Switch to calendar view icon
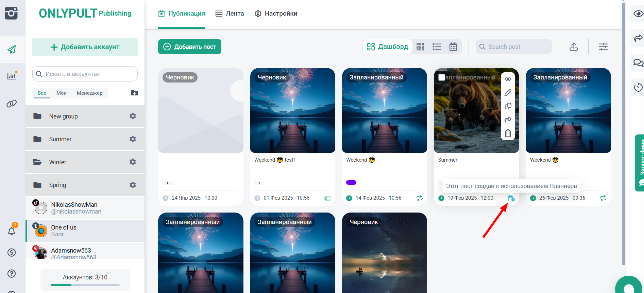This screenshot has width=644, height=293. click(453, 47)
